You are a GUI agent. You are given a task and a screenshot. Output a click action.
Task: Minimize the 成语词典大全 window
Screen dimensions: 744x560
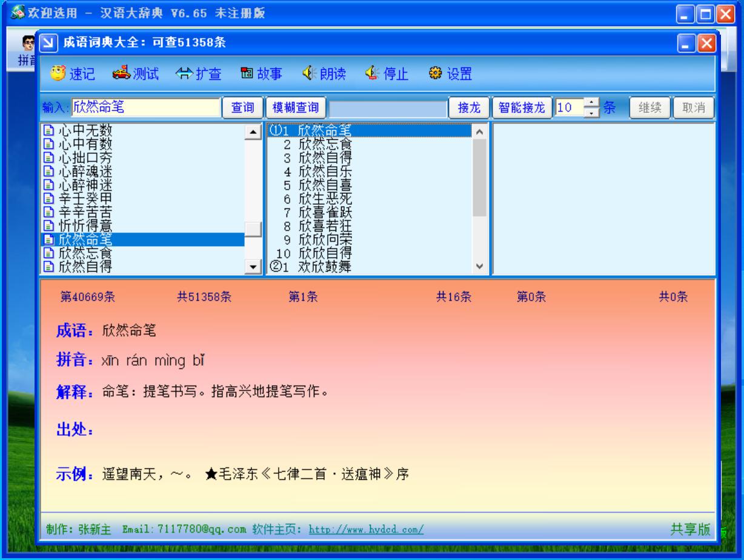point(686,43)
